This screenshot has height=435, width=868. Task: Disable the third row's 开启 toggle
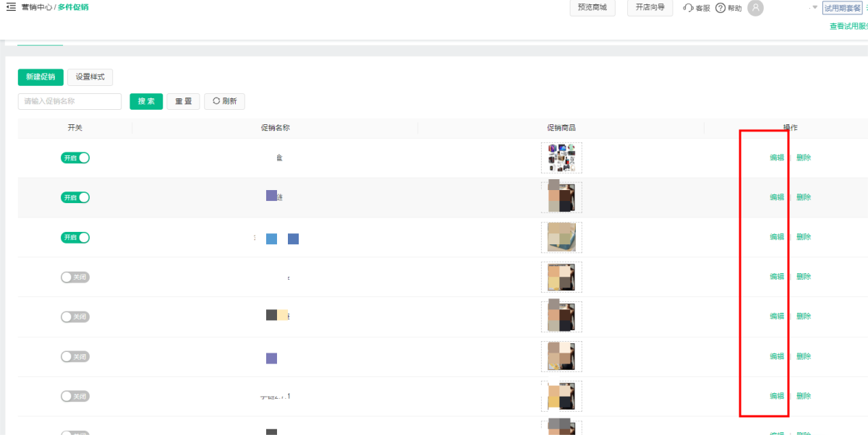(75, 237)
